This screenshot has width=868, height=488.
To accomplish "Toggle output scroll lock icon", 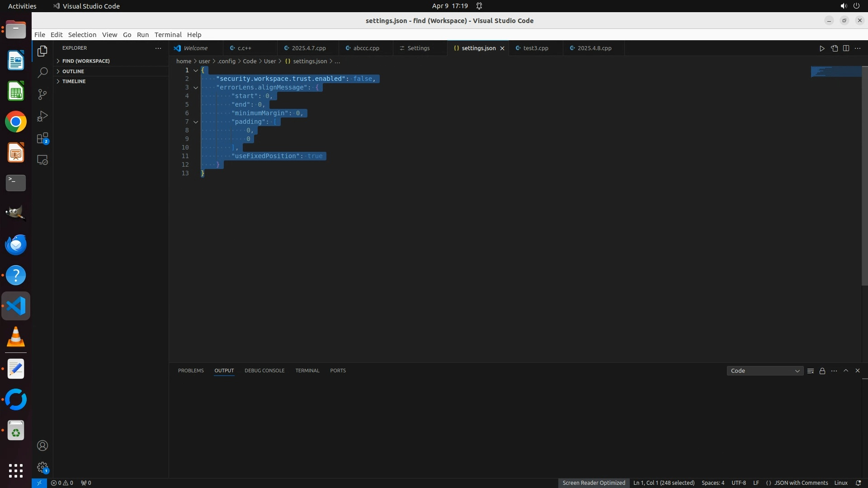I will pos(822,371).
